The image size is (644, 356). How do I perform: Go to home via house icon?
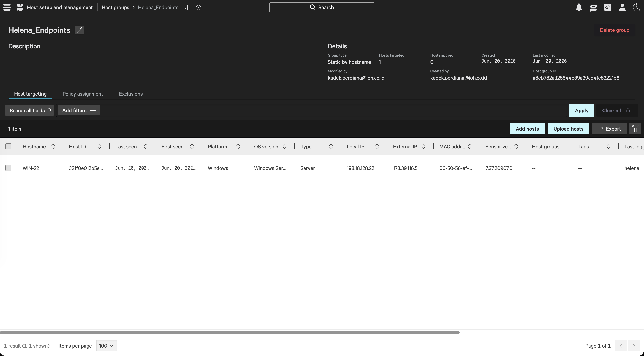(x=198, y=7)
